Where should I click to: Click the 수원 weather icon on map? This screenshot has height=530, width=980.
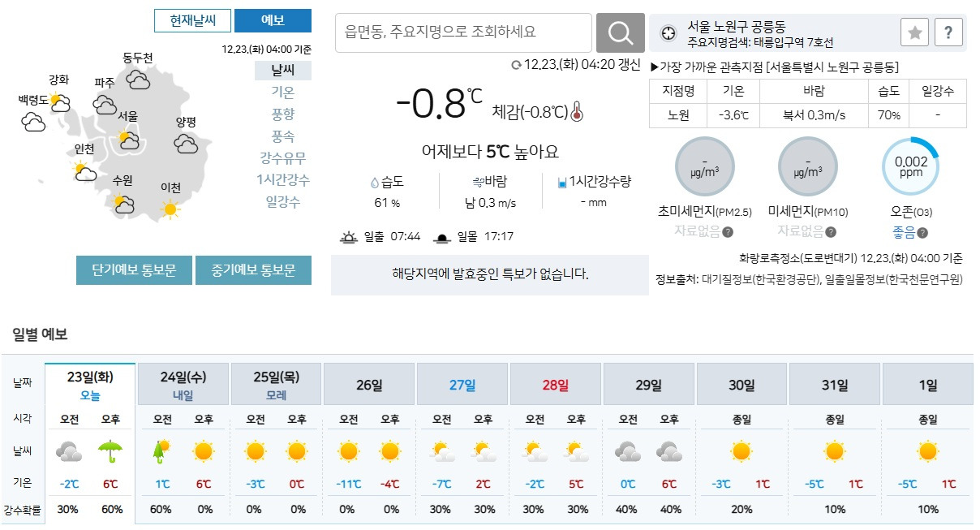[x=123, y=204]
